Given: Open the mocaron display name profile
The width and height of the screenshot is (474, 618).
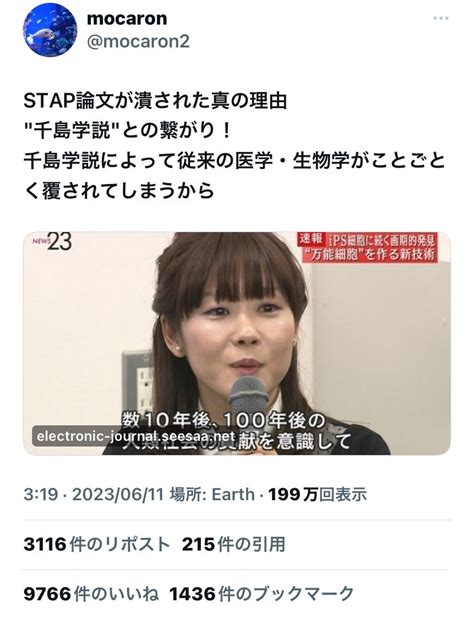Looking at the screenshot, I should [127, 19].
